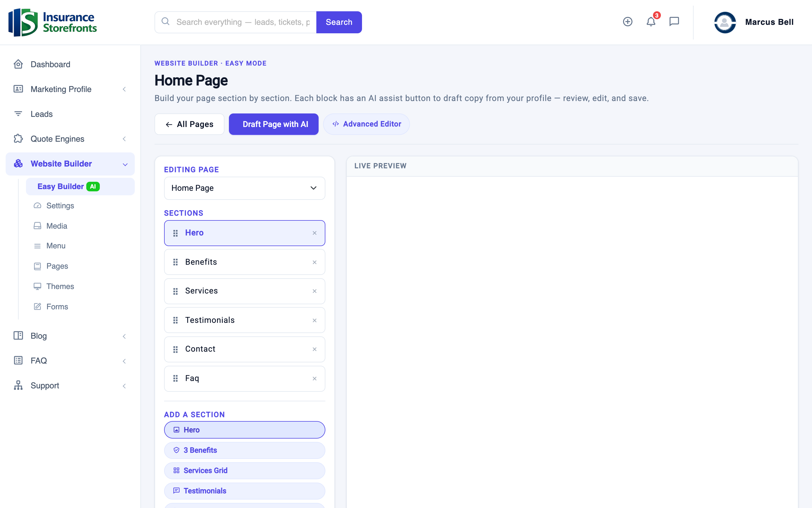
Task: Expand the Quote Engines chevron
Action: [125, 139]
